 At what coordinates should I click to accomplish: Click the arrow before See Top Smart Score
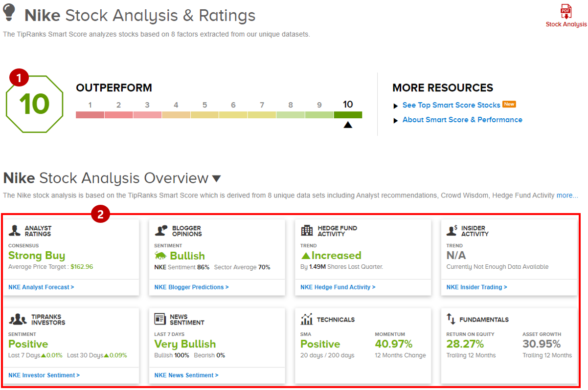396,106
